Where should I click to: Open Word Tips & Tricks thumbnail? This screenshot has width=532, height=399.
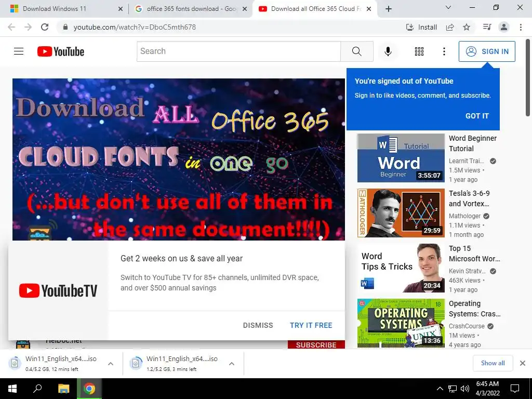coord(401,268)
